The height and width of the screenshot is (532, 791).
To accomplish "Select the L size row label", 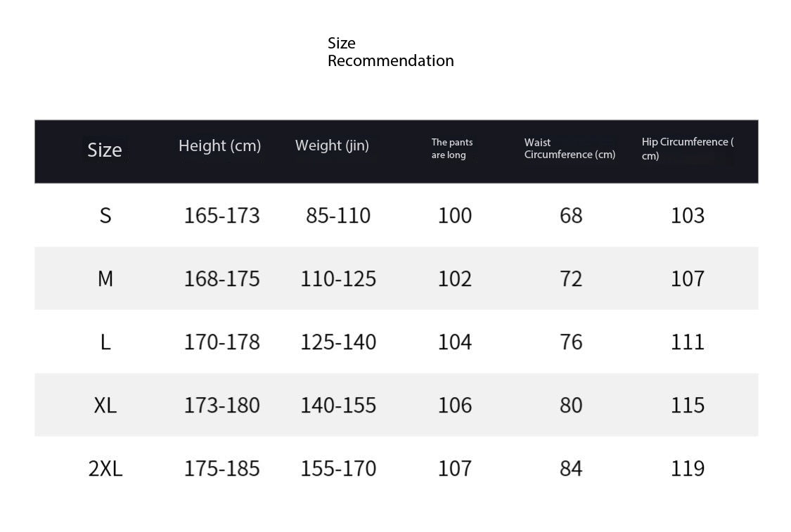I will (105, 342).
